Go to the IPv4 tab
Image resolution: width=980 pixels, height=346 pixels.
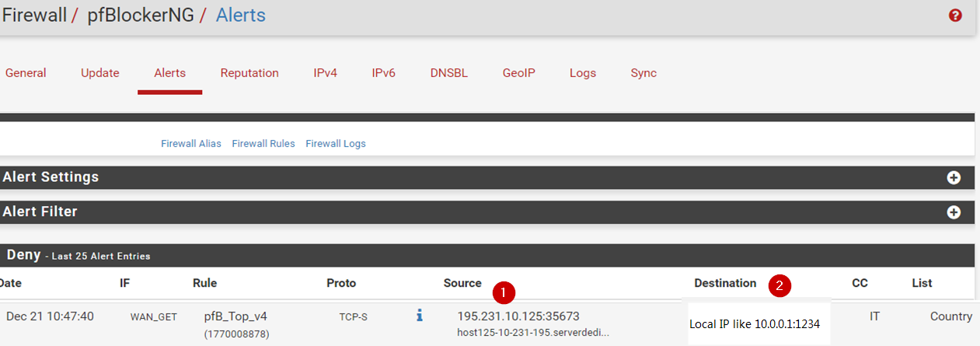tap(325, 73)
